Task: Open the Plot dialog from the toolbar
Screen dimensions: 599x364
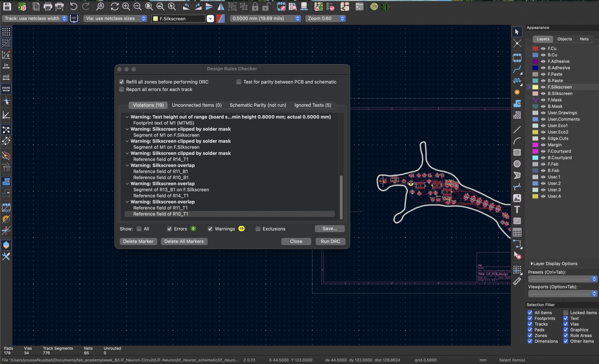Action: point(59,6)
